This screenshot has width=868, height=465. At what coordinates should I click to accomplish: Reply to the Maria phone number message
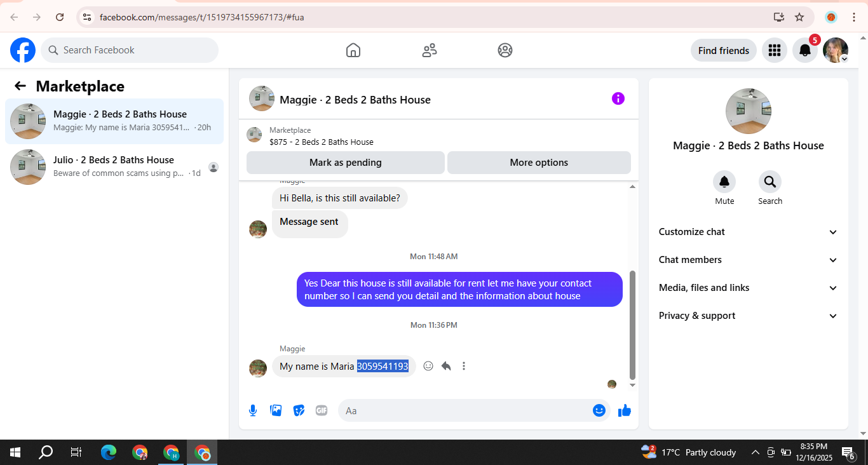[446, 366]
